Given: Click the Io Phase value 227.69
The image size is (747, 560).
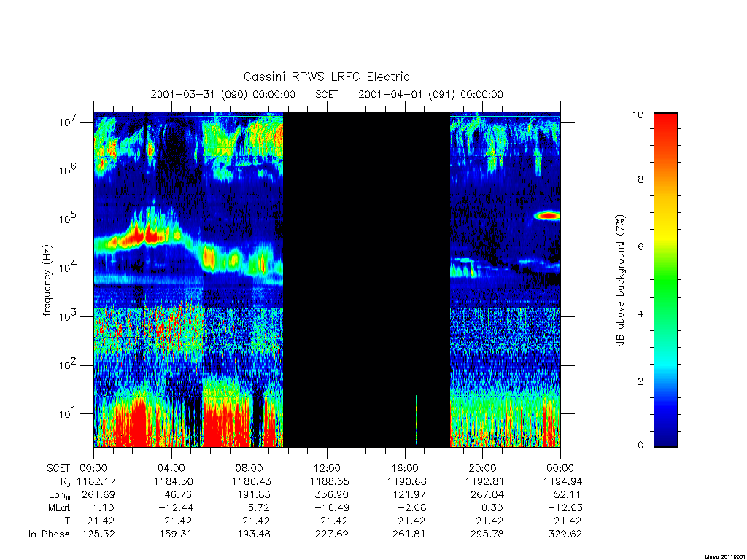Looking at the screenshot, I should (x=332, y=534).
